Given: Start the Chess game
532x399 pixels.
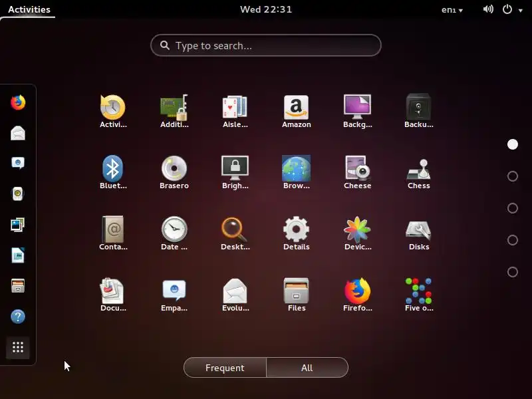Looking at the screenshot, I should (419, 172).
